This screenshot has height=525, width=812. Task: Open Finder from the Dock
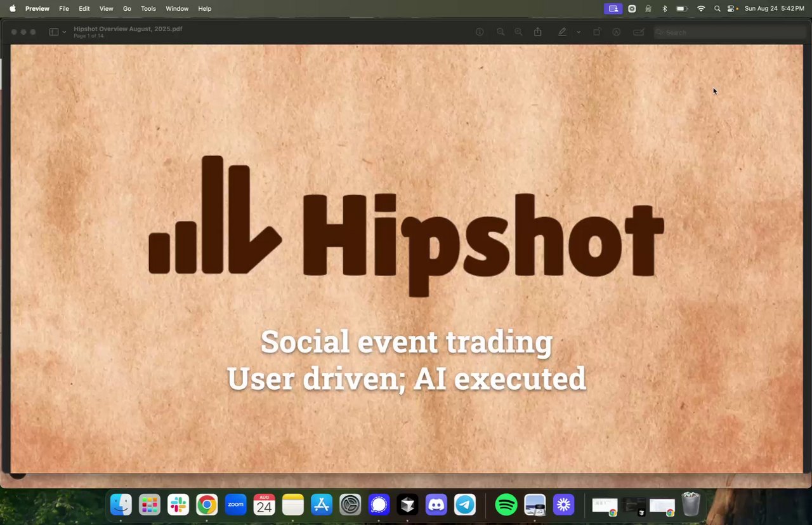121,505
